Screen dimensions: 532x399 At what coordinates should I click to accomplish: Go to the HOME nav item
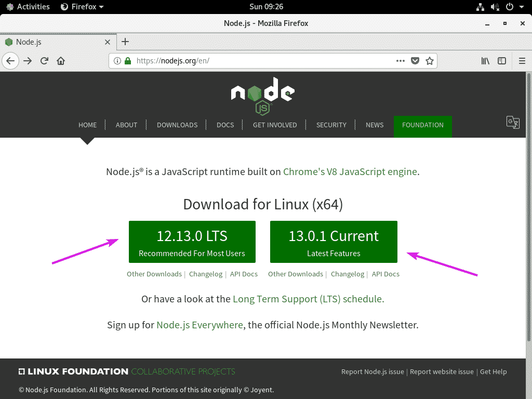(87, 125)
